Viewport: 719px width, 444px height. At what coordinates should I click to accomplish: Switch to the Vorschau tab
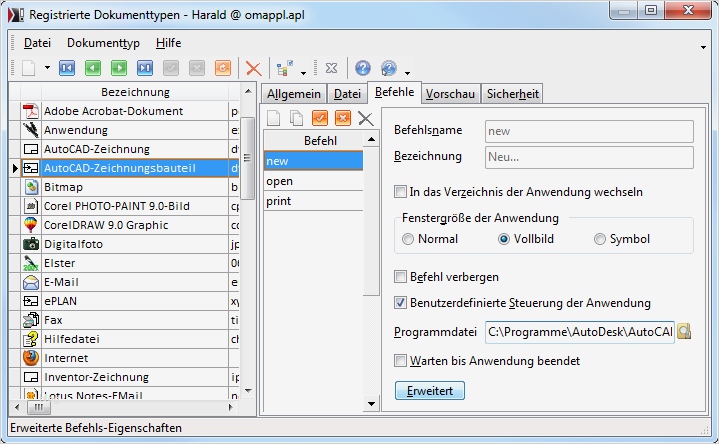coord(450,94)
